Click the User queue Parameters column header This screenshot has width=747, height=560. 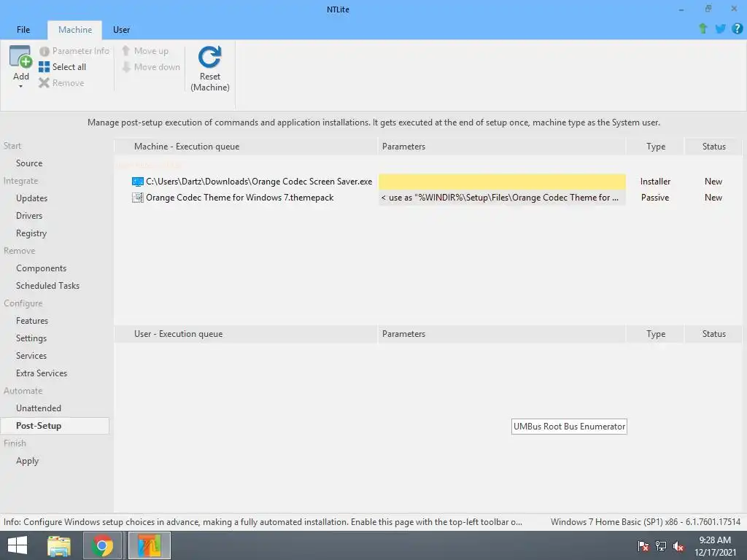pyautogui.click(x=502, y=334)
